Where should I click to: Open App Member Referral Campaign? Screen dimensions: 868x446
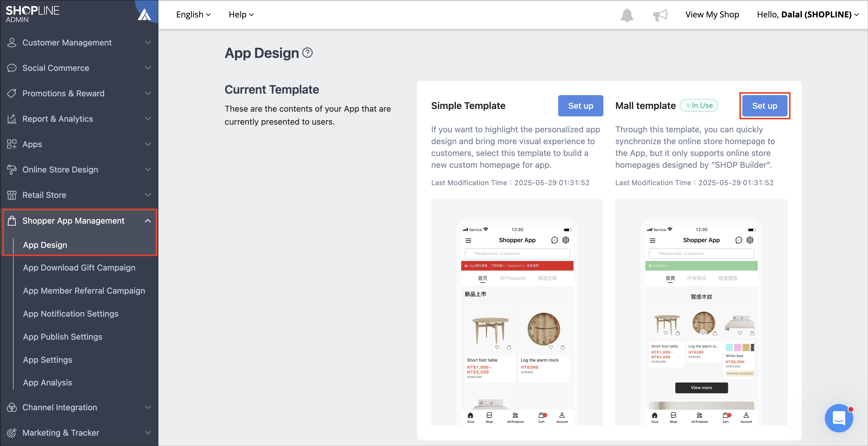tap(84, 291)
